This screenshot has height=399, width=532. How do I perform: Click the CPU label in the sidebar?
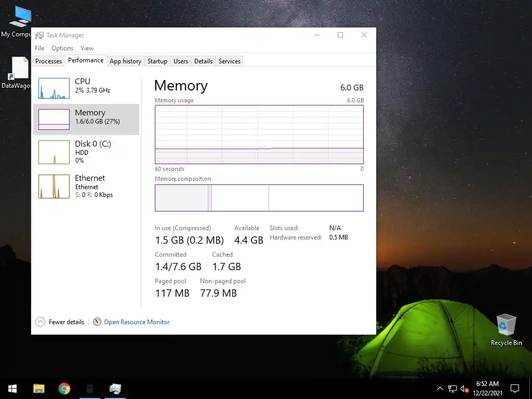click(x=83, y=82)
